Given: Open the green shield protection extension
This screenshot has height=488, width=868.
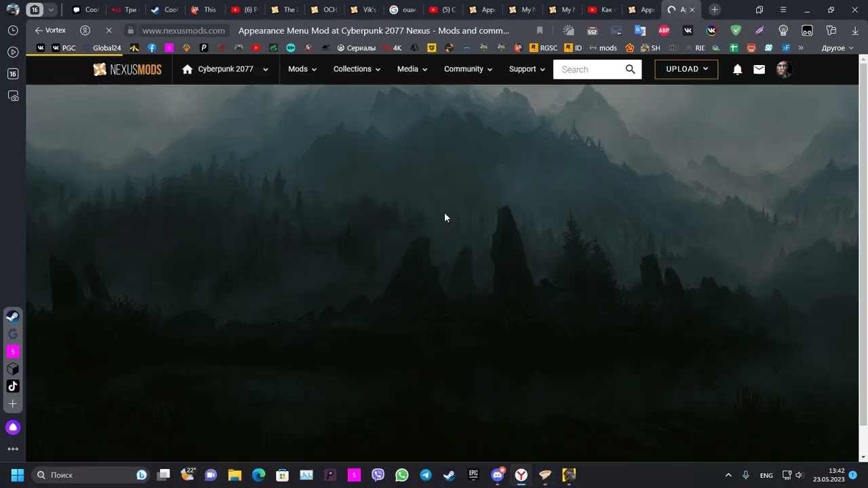Looking at the screenshot, I should coord(736,30).
